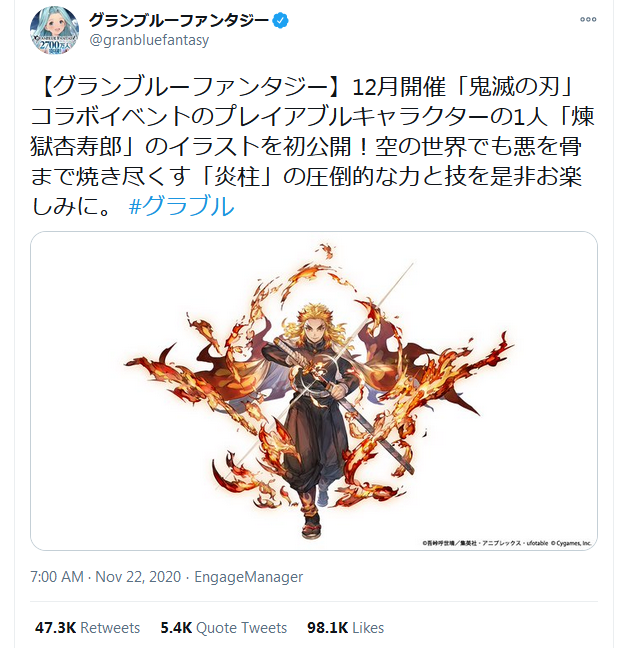620x648 pixels.
Task: Click the tweet body text in Japanese
Action: click(x=312, y=147)
